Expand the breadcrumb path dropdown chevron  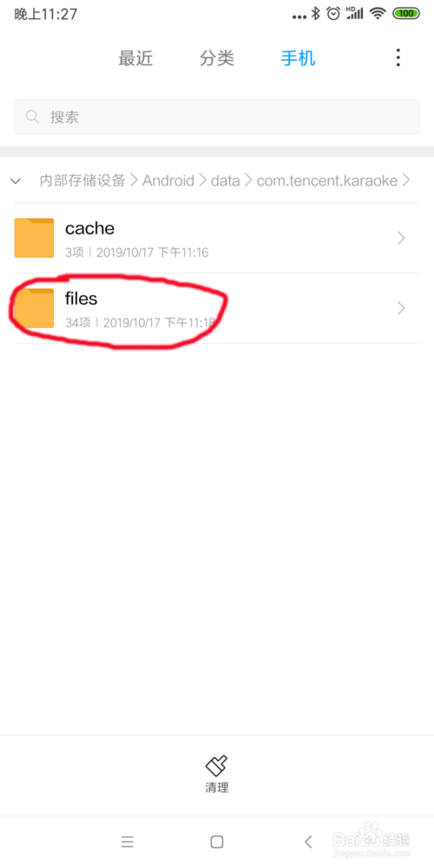point(16,181)
